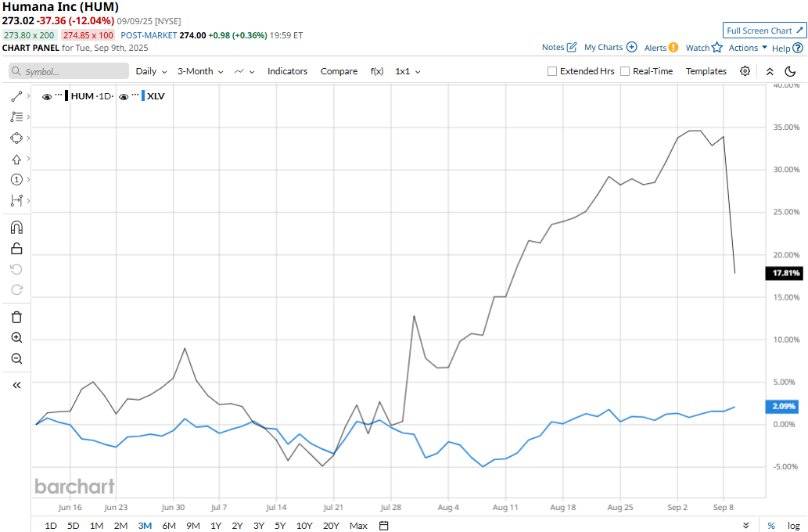The width and height of the screenshot is (808, 532).
Task: Select the Max time range
Action: (x=358, y=525)
